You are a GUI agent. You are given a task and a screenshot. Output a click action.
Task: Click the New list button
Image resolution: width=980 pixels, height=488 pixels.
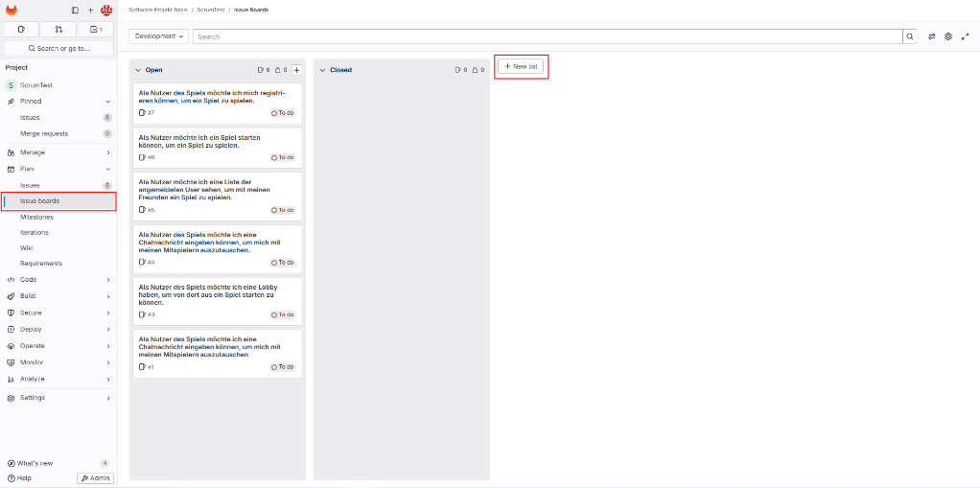[x=522, y=66]
